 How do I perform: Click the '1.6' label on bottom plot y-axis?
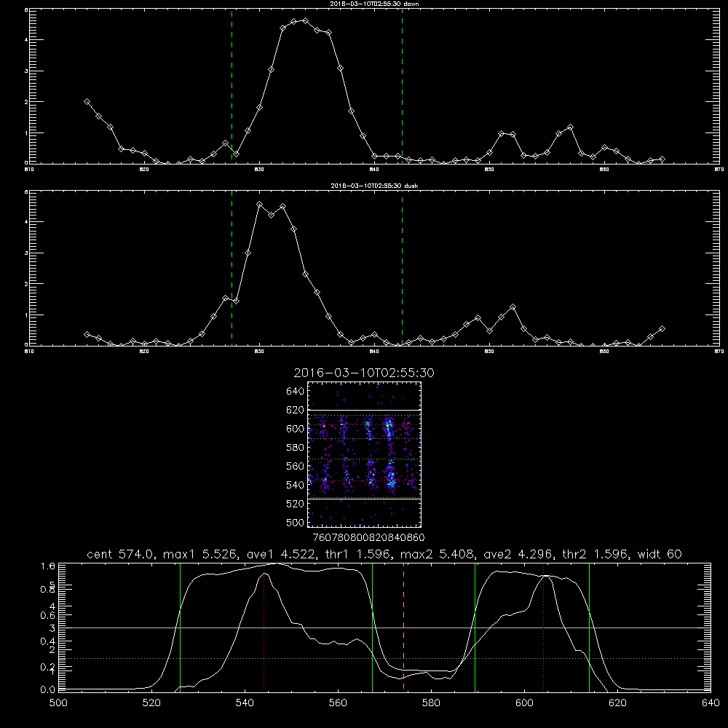tap(48, 566)
